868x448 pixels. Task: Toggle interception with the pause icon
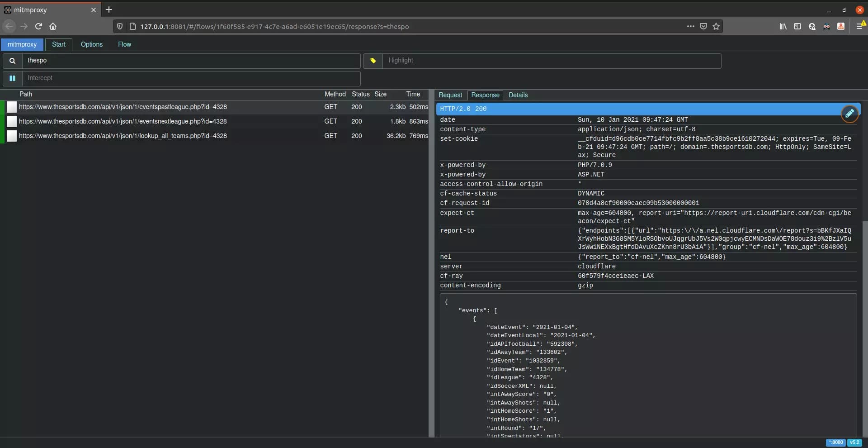pyautogui.click(x=12, y=78)
